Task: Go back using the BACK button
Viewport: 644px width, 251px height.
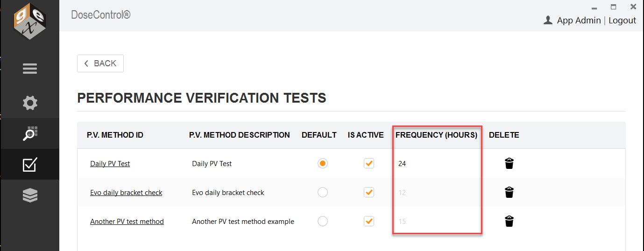Action: (100, 63)
